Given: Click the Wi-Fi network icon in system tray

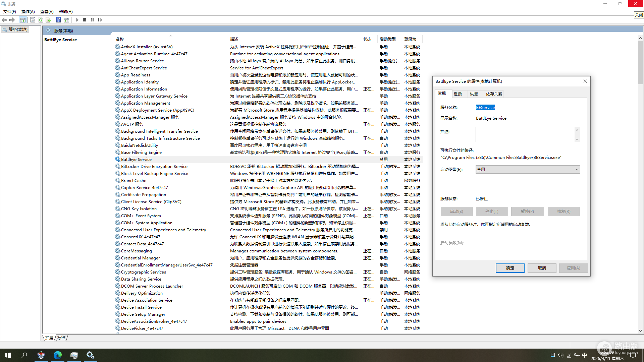Looking at the screenshot, I should pos(569,355).
